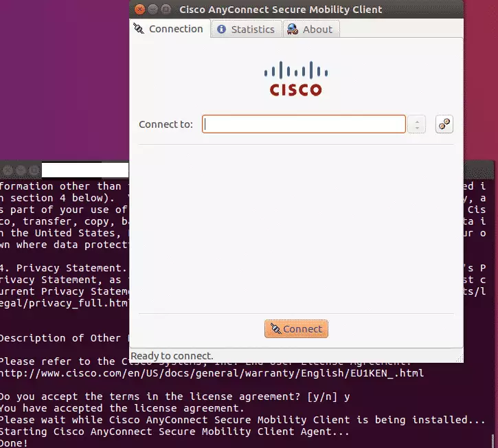Click '4. Privacy Statement.' in terminal
The width and height of the screenshot is (498, 448).
tap(63, 268)
